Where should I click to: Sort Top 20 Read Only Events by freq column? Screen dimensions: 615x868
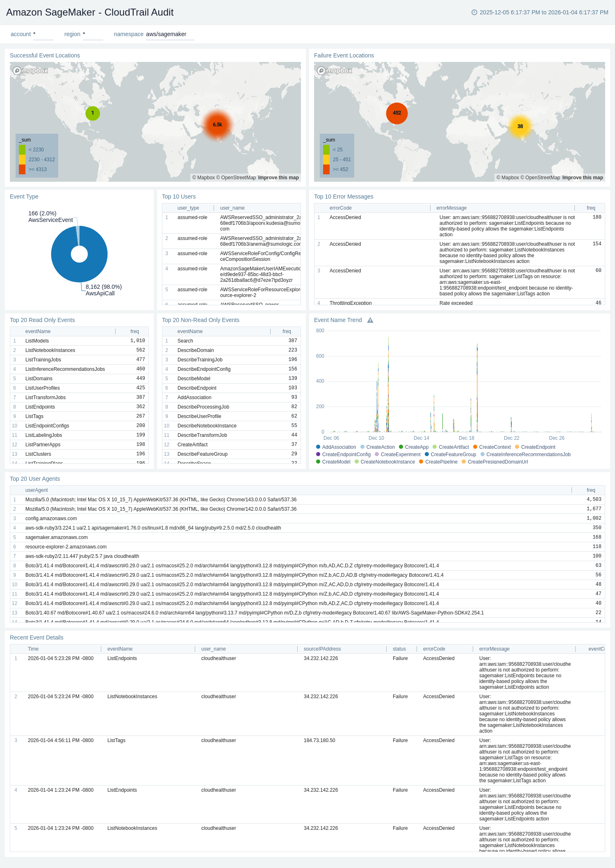(x=134, y=331)
